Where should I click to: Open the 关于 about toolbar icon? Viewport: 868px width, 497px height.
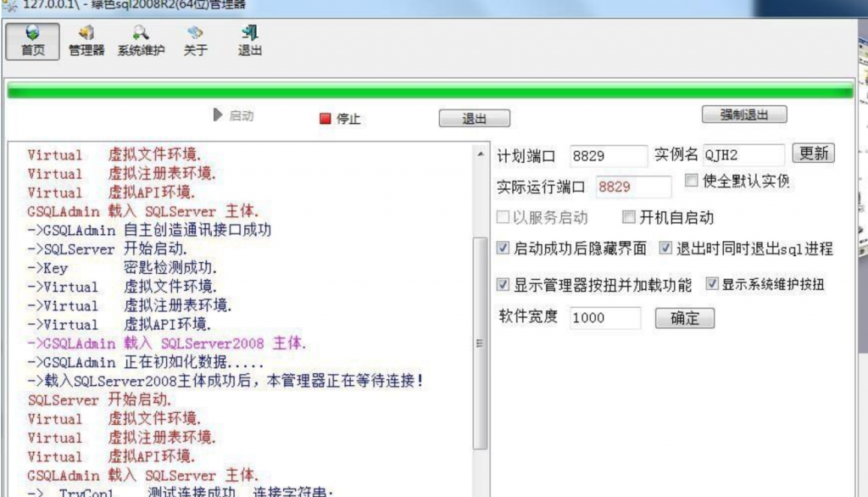pos(196,41)
